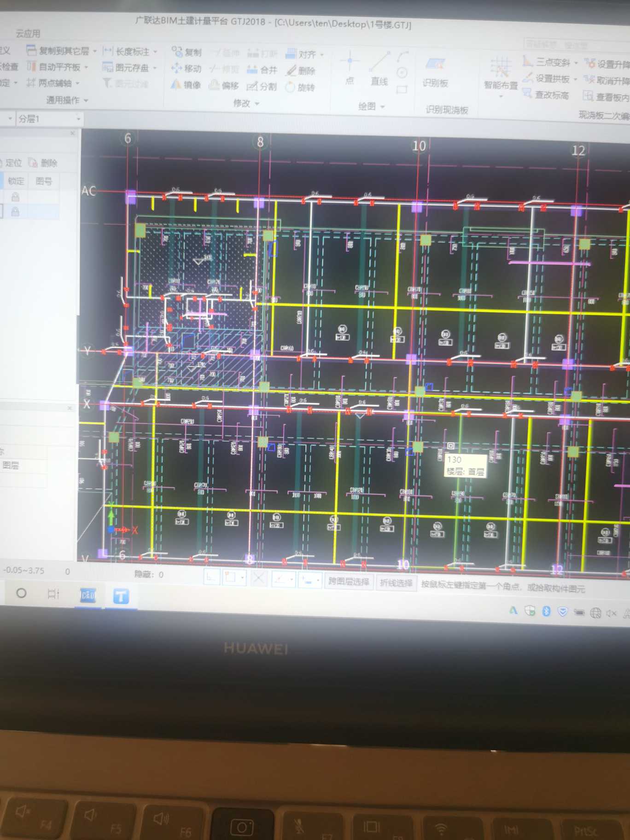Select the 直线 (Line) drawing tool

(x=379, y=69)
